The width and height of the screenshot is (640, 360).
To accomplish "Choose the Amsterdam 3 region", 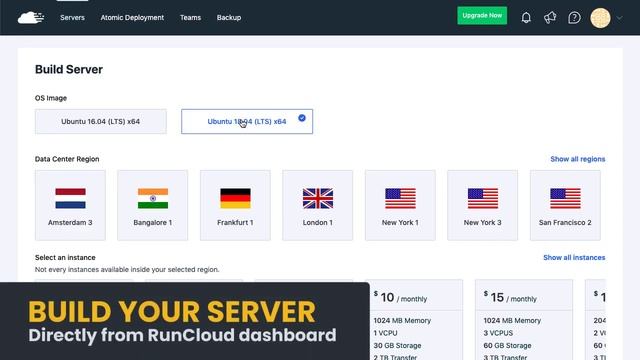I will coord(70,205).
